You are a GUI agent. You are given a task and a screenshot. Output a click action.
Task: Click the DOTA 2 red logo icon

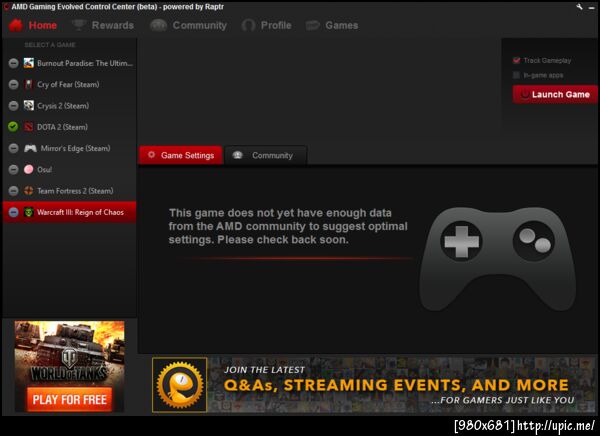point(29,127)
